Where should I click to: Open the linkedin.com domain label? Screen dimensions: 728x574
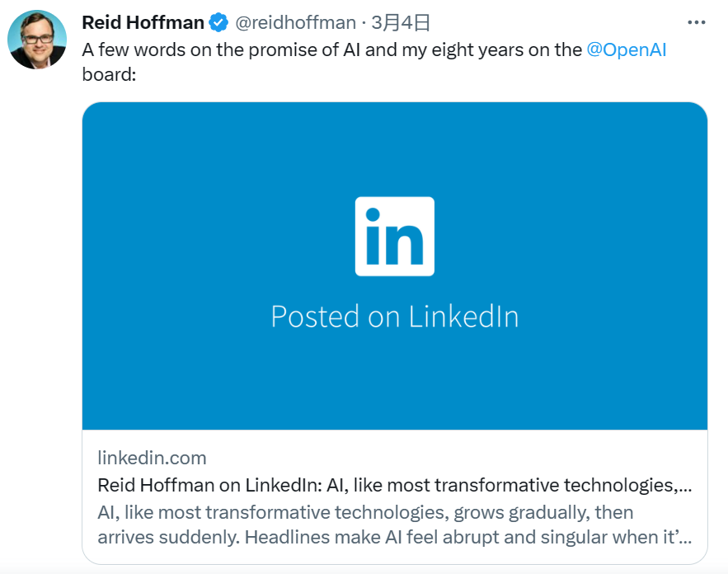click(152, 458)
